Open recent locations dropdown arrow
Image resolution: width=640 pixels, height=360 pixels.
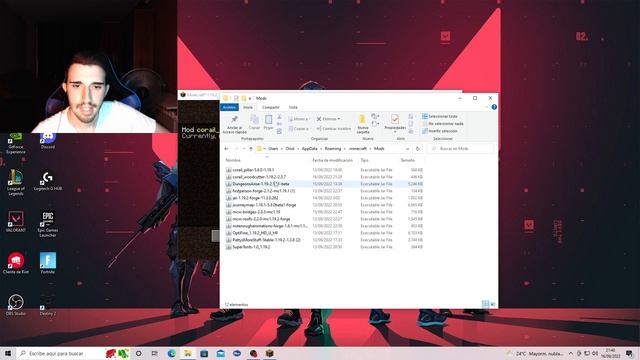coord(244,149)
